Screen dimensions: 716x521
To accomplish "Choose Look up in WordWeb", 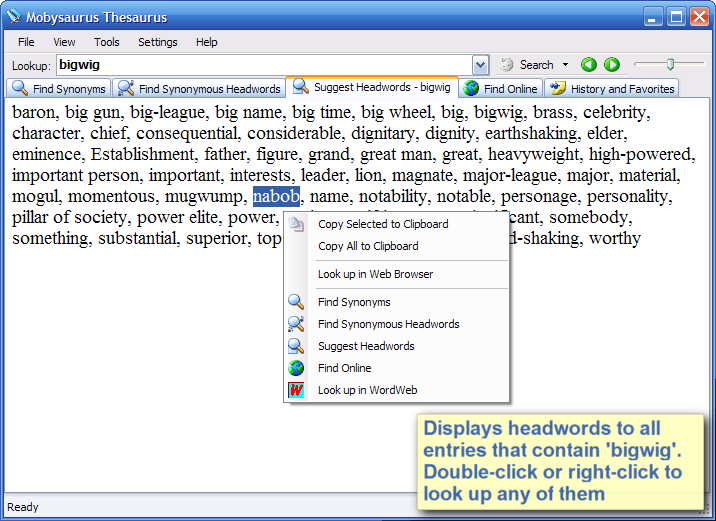I will [396, 390].
